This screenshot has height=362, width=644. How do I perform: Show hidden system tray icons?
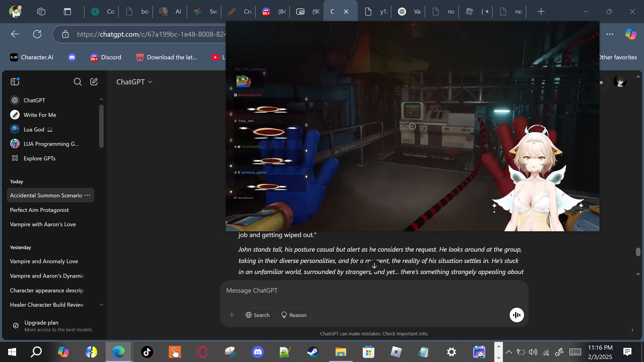pyautogui.click(x=509, y=352)
